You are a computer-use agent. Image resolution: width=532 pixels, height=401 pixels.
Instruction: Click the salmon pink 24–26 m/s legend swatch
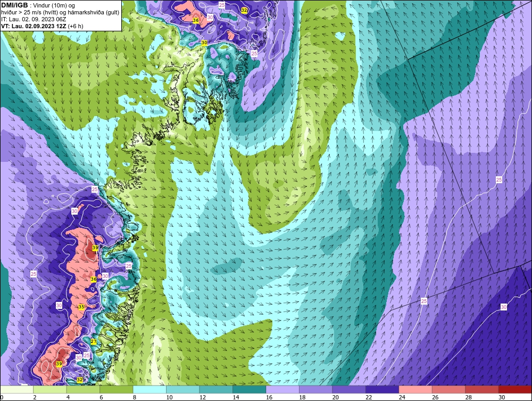click(415, 389)
